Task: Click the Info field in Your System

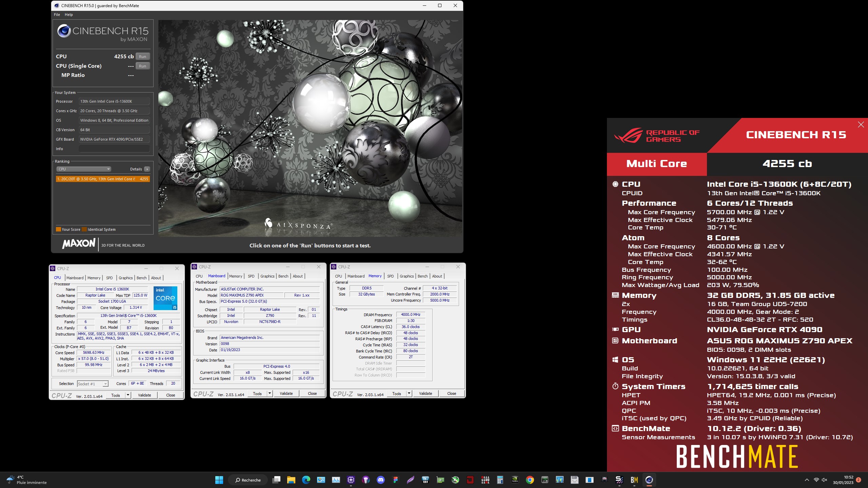Action: (x=114, y=149)
